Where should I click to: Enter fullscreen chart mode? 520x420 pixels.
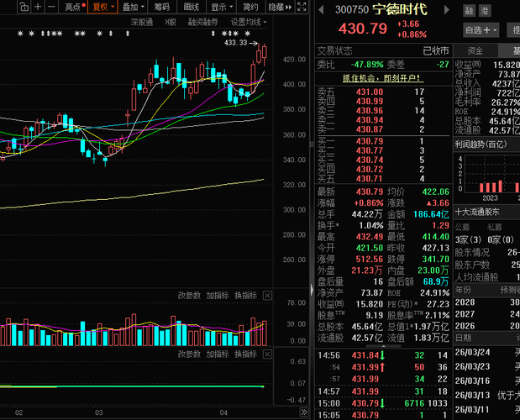coord(302,7)
